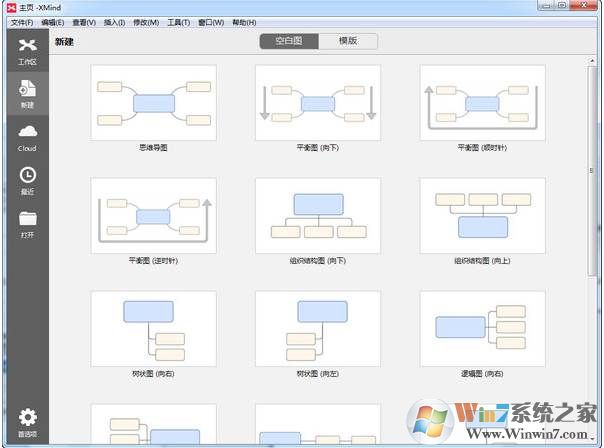Click the XMind logo in title bar

(x=10, y=7)
